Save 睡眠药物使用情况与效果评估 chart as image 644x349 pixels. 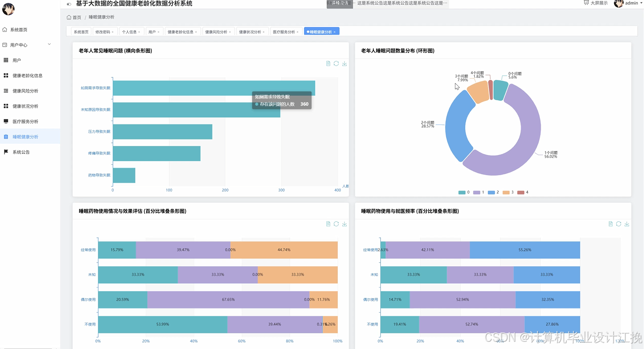coord(344,224)
